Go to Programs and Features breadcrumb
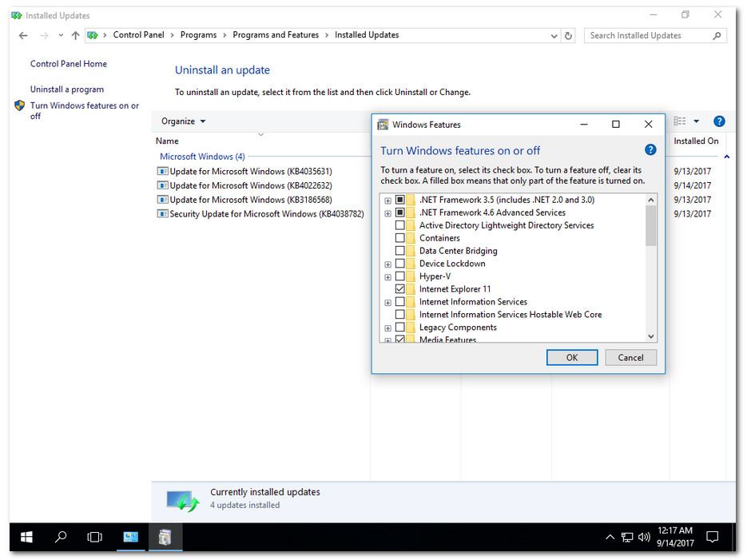Screen dimensions: 747x560 [276, 35]
